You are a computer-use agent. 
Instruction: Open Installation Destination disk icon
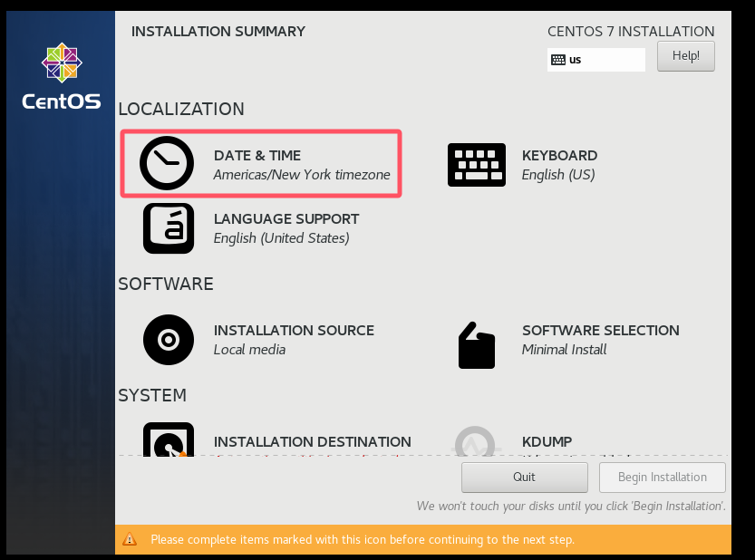(x=169, y=439)
